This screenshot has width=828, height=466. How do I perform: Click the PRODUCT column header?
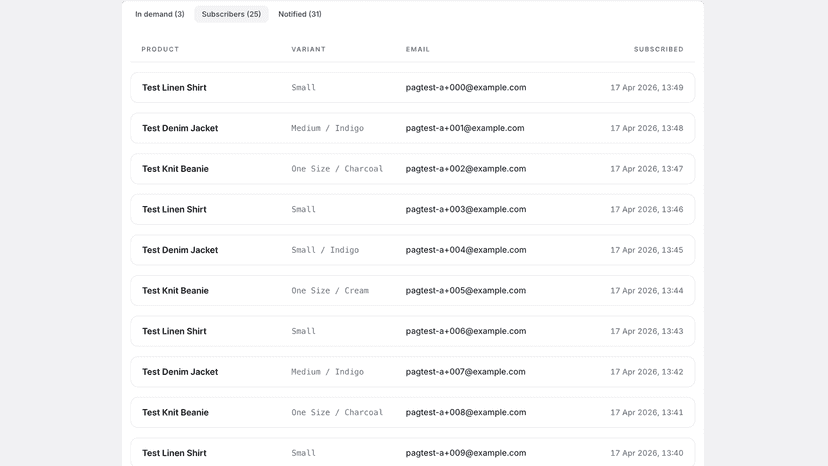click(160, 49)
